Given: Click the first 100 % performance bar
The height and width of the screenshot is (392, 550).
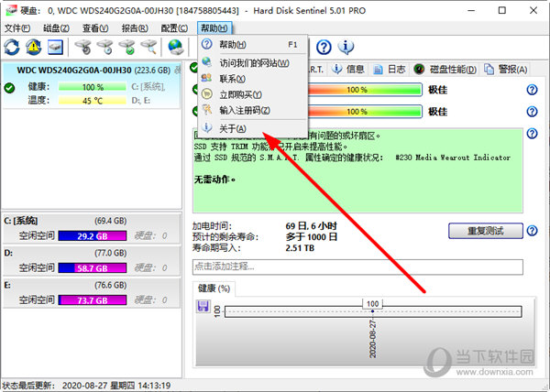Looking at the screenshot, I should click(365, 90).
